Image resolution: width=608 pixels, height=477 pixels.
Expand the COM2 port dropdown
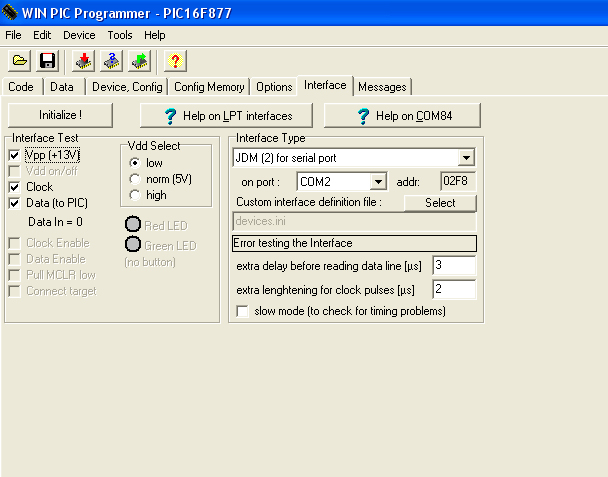[x=378, y=181]
